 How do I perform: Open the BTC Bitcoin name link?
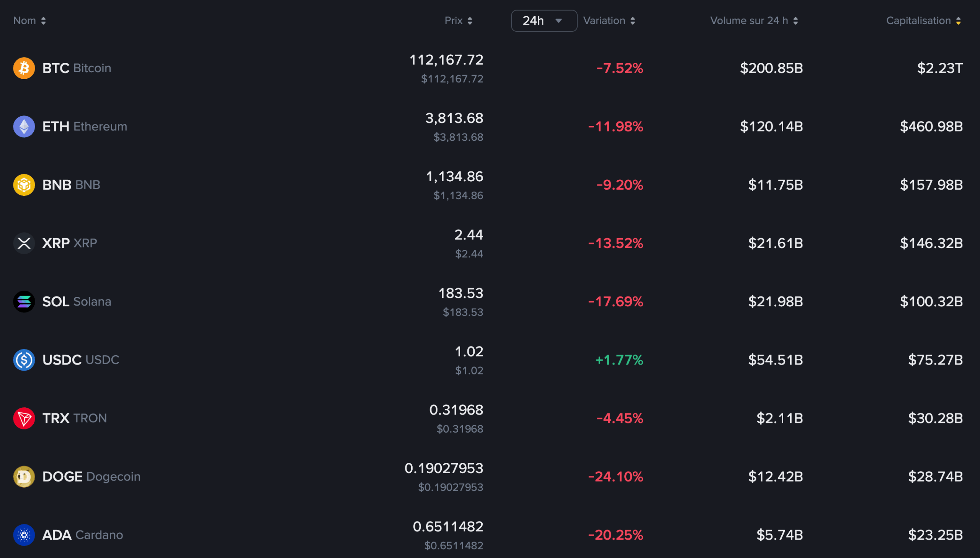(77, 68)
